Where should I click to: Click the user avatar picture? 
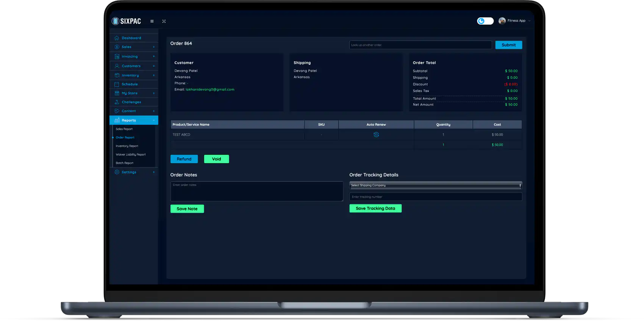tap(502, 21)
